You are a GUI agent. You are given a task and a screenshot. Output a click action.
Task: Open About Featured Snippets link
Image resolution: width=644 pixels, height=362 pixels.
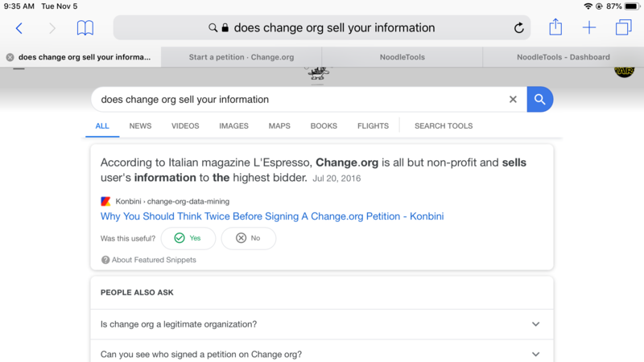point(153,260)
